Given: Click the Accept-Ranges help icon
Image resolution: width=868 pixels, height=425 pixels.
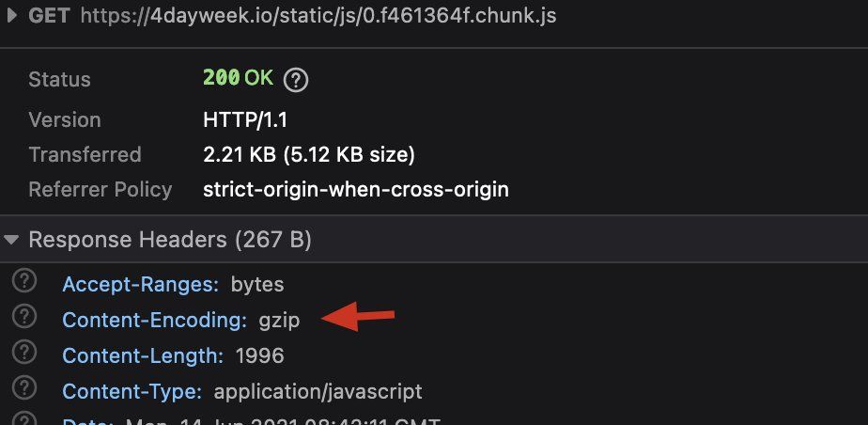Looking at the screenshot, I should (27, 282).
